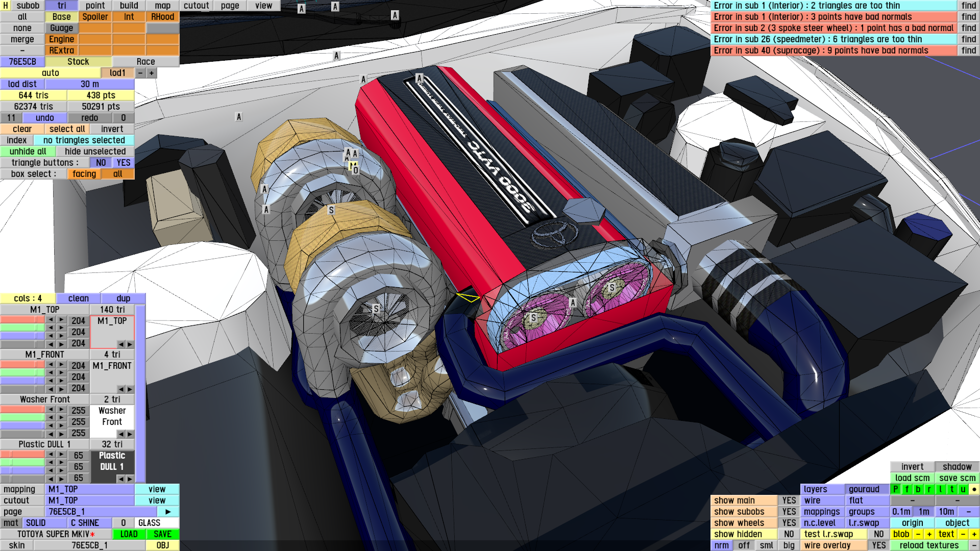Image resolution: width=980 pixels, height=551 pixels.
Task: Click M1_TOP red value right arrow
Action: click(x=61, y=320)
